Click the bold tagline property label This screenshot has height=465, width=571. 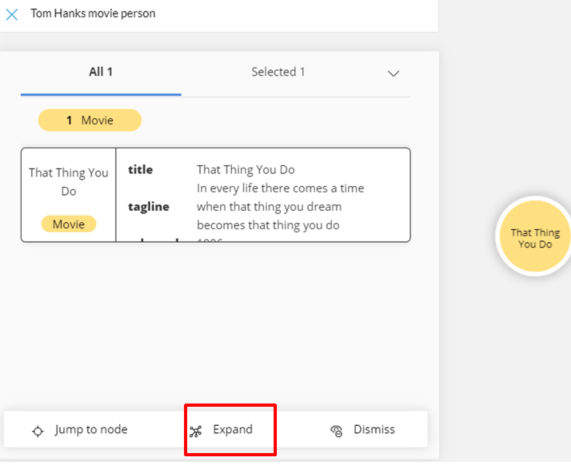[149, 206]
